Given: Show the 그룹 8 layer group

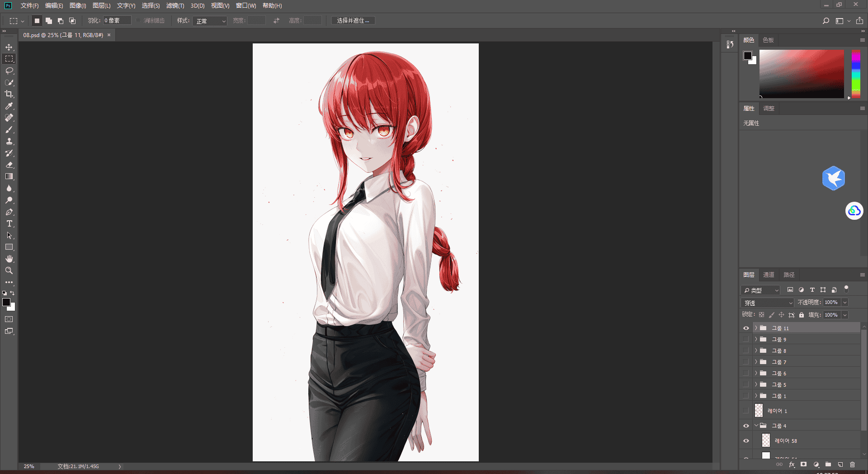Looking at the screenshot, I should [x=746, y=351].
